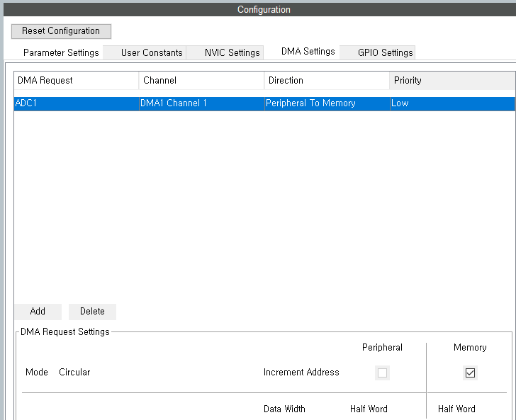Viewport: 516px width, 420px height.
Task: Open the Circular mode dropdown
Action: pos(74,373)
